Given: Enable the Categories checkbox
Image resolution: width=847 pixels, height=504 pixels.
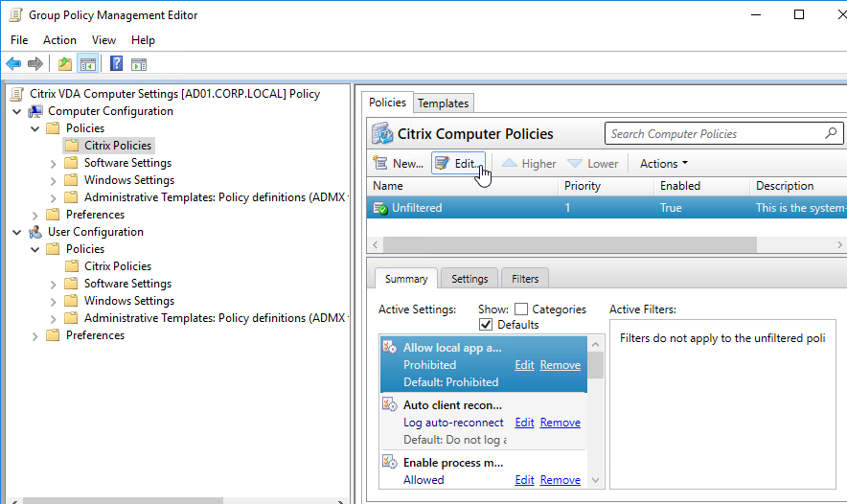Looking at the screenshot, I should (x=520, y=309).
